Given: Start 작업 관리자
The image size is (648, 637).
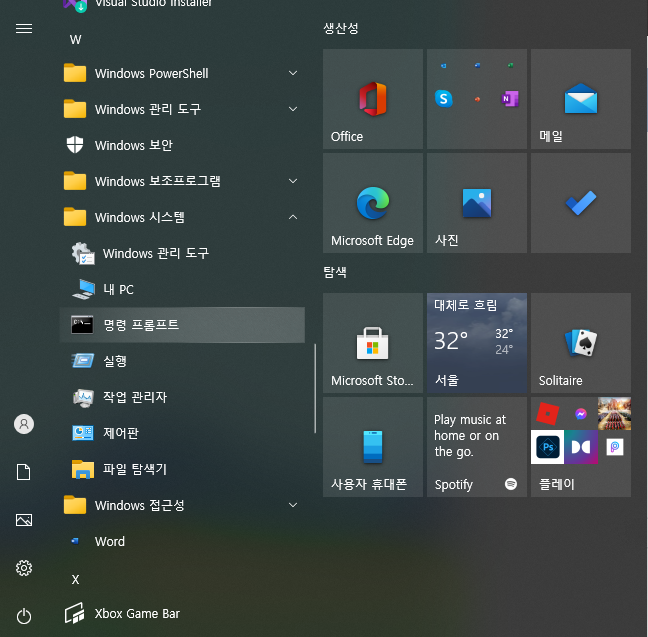Looking at the screenshot, I should click(182, 397).
